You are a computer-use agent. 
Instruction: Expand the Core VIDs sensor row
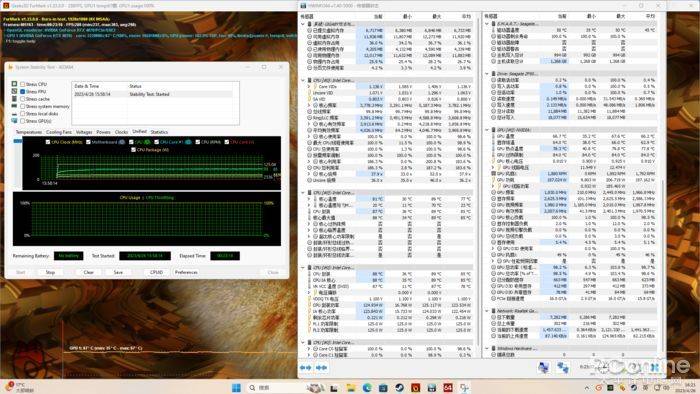point(309,87)
